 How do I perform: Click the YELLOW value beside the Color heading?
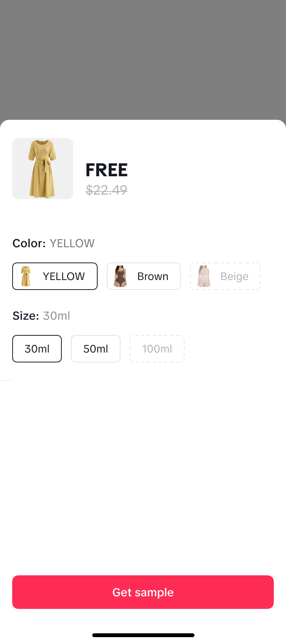(72, 243)
